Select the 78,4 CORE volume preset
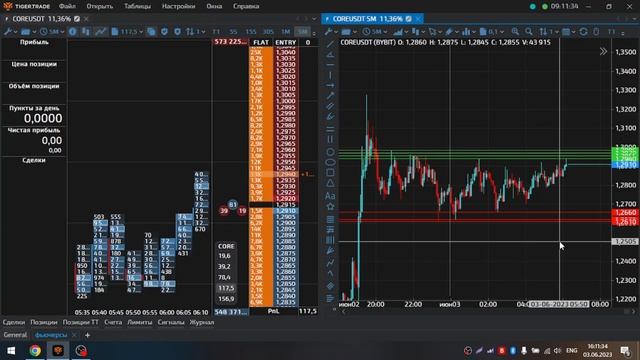This screenshot has height=360, width=640. [x=224, y=277]
